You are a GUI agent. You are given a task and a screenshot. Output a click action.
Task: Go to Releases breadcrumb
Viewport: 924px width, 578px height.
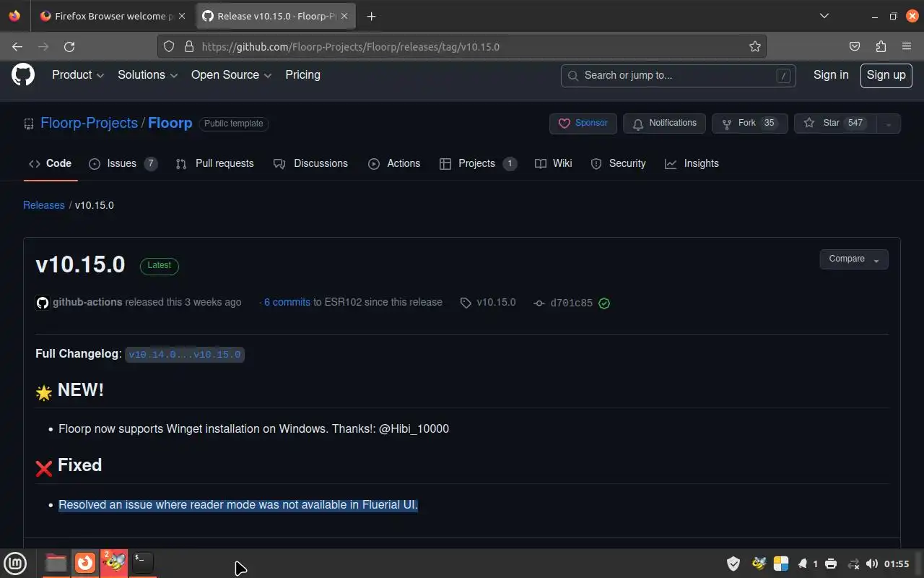[x=44, y=205]
